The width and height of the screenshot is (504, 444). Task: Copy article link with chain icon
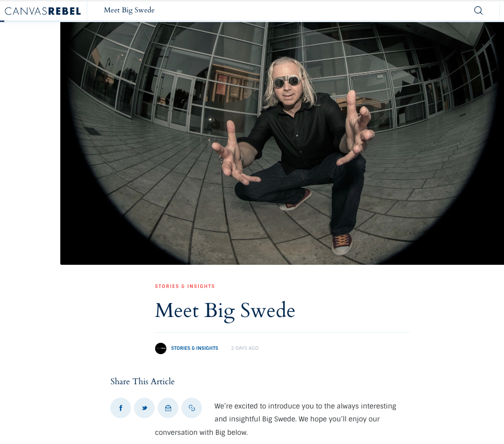click(x=192, y=408)
